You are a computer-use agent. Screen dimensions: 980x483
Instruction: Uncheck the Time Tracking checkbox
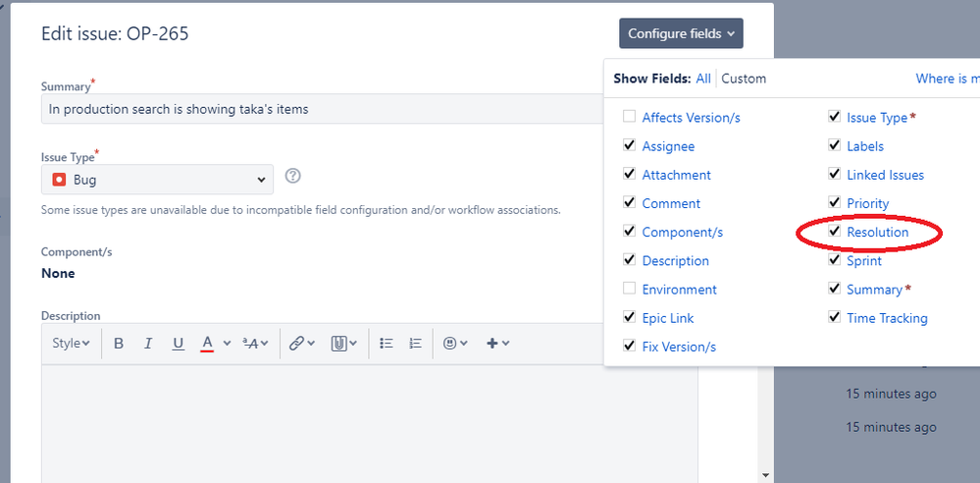[x=835, y=317]
